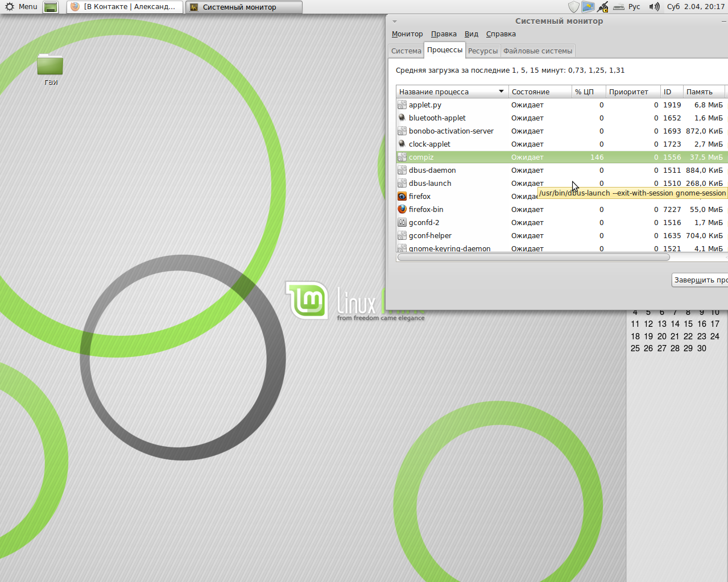Sort by Название процесса column arrow
728x582 pixels.
click(x=501, y=92)
